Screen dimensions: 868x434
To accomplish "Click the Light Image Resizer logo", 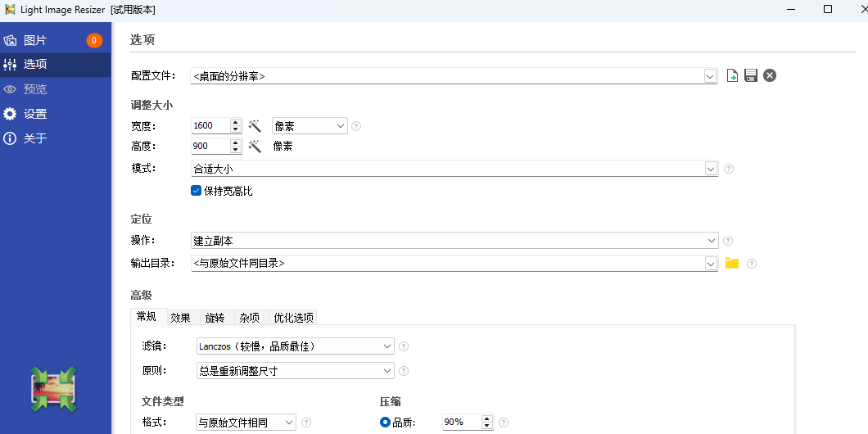I will (x=53, y=389).
